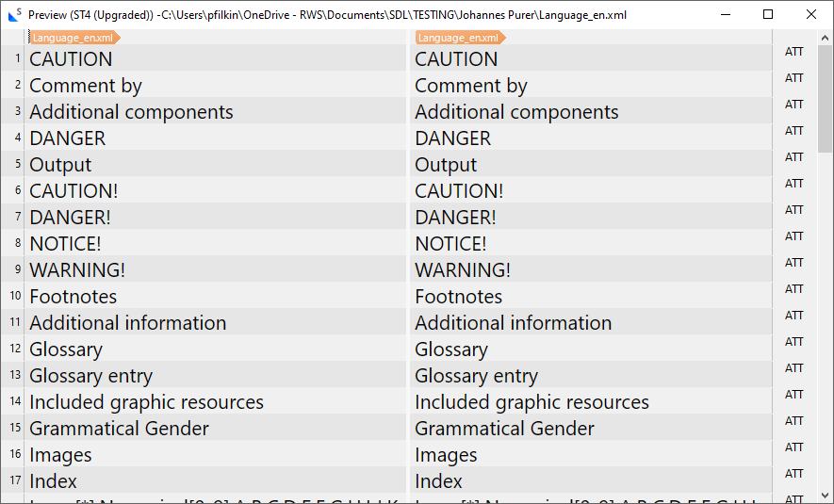Close the Preview window
Image resolution: width=834 pixels, height=504 pixels.
[x=811, y=14]
